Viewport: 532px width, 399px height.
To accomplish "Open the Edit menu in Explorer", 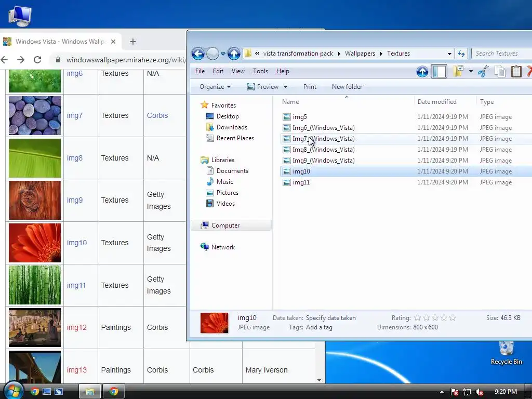I will point(218,71).
